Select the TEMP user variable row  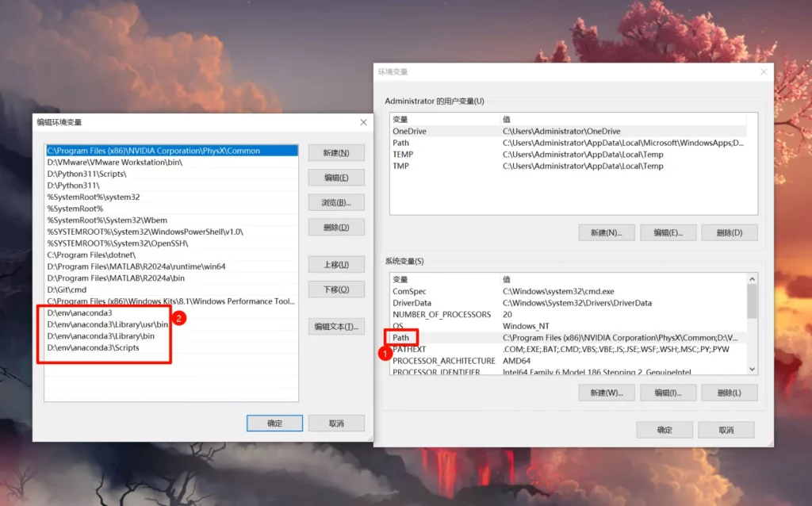(x=403, y=155)
